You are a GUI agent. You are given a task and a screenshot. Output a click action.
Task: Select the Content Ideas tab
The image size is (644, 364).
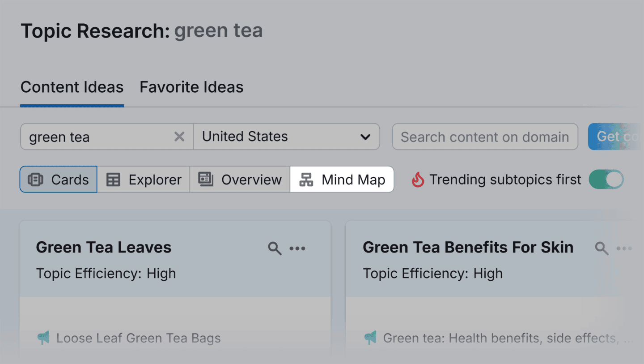click(72, 87)
